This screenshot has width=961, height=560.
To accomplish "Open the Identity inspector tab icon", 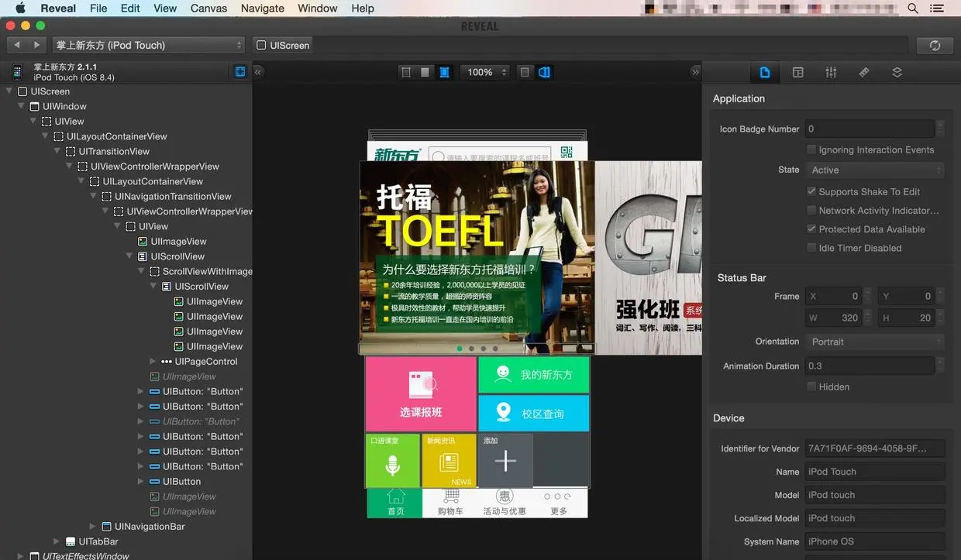I will point(797,72).
